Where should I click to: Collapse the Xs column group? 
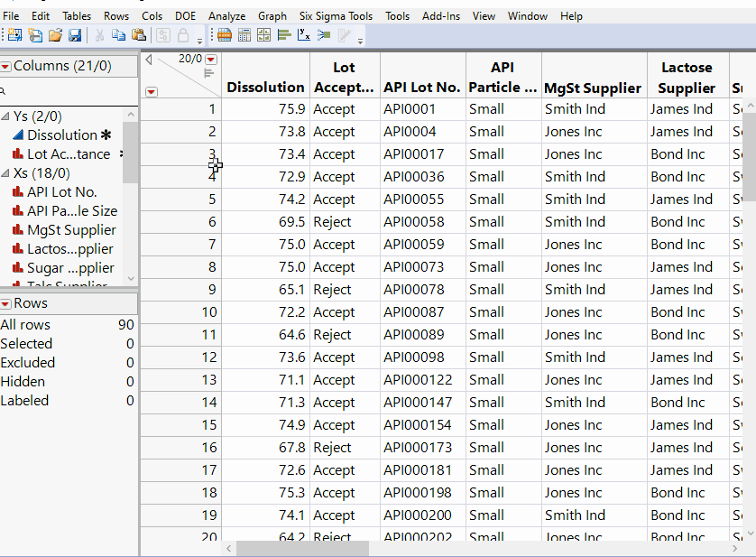pyautogui.click(x=5, y=173)
